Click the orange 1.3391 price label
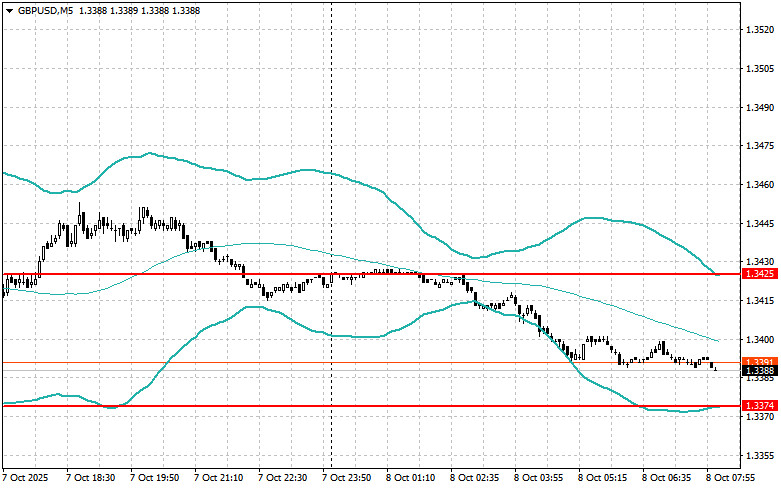The width and height of the screenshot is (781, 489). (760, 362)
